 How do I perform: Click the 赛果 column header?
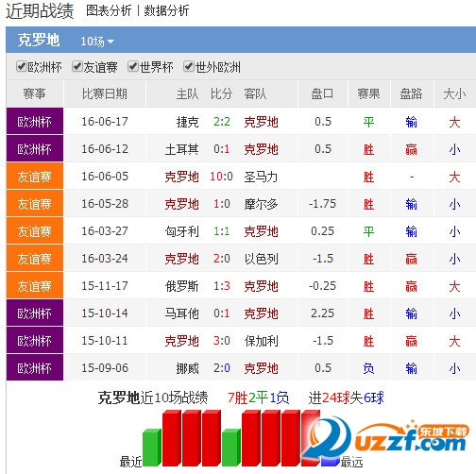pos(368,93)
